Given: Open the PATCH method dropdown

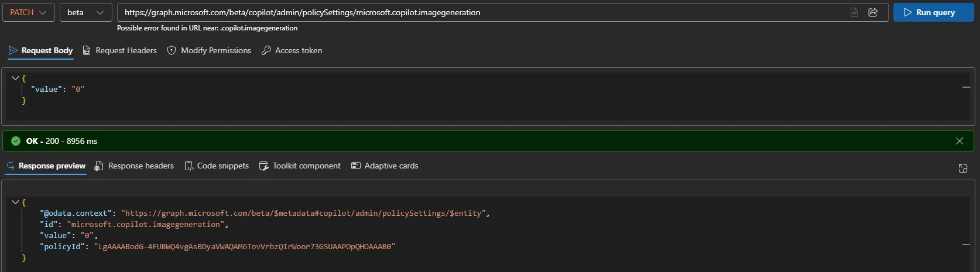Looking at the screenshot, I should 29,12.
